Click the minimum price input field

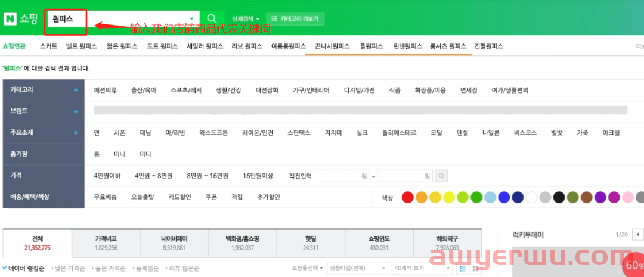click(342, 176)
